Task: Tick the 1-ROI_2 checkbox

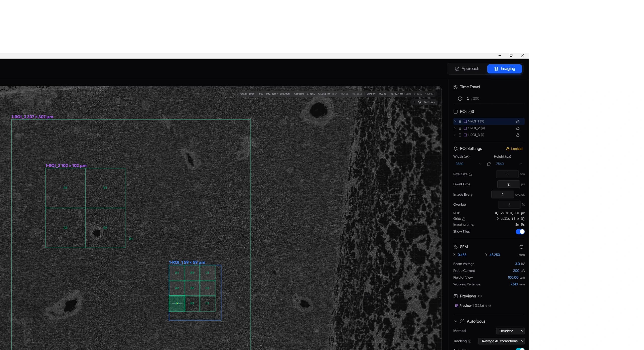Action: 465,128
